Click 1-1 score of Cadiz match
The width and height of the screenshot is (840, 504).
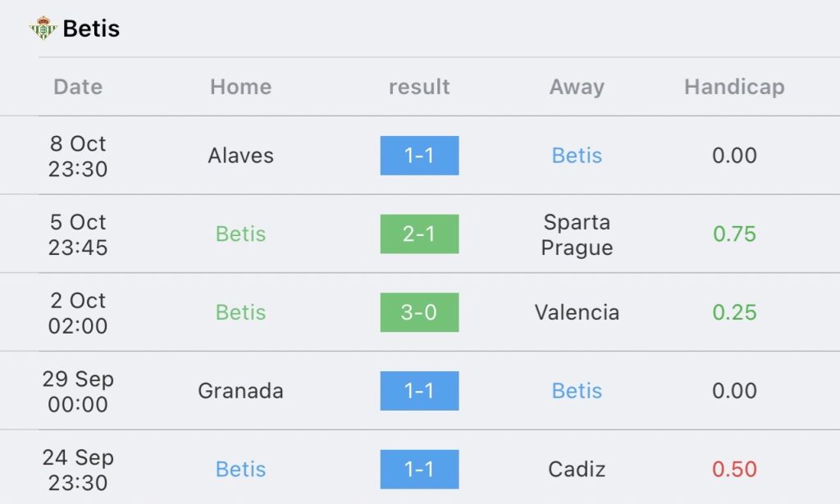(419, 470)
